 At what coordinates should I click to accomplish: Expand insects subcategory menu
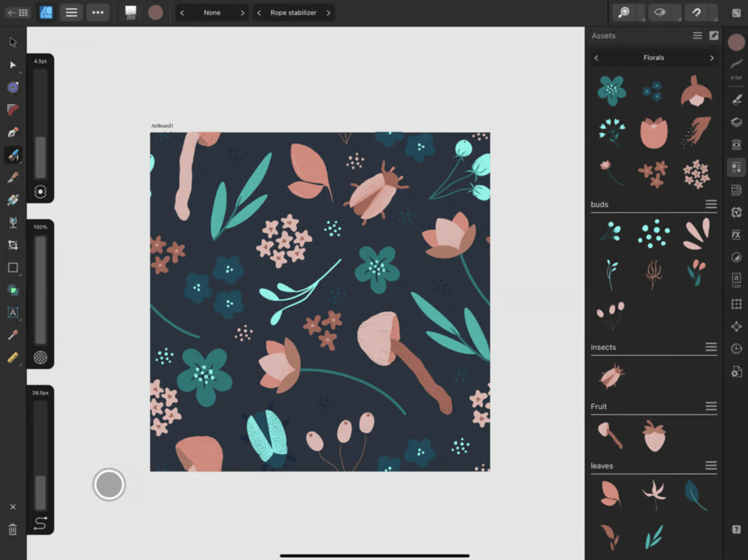[x=711, y=347]
